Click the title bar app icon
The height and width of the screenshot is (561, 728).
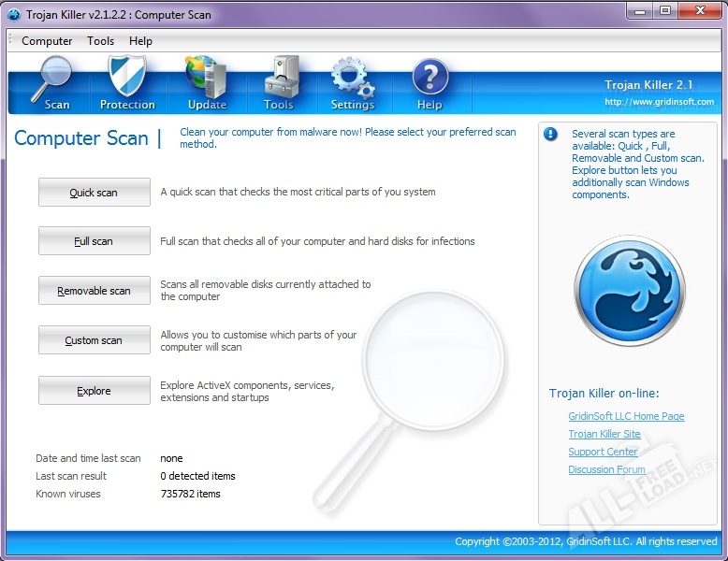coord(14,14)
